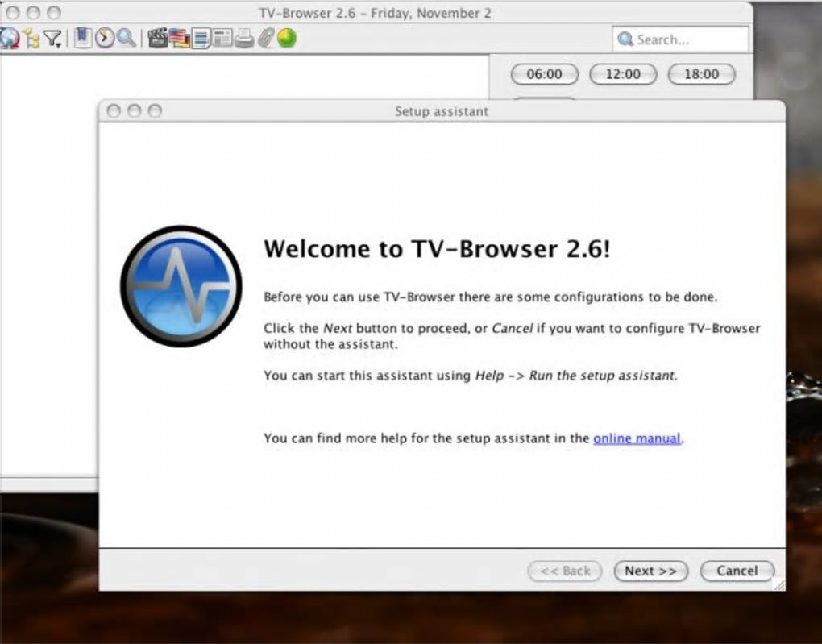This screenshot has width=822, height=644.
Task: Close the Setup assistant window
Action: pyautogui.click(x=114, y=110)
